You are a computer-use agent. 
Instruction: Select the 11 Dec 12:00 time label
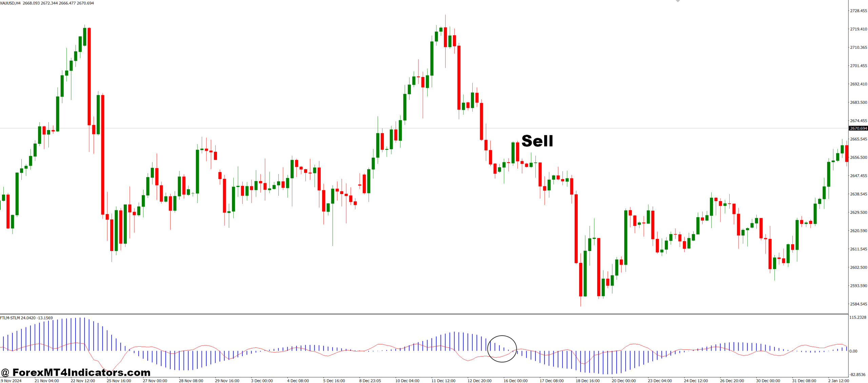[x=443, y=381]
